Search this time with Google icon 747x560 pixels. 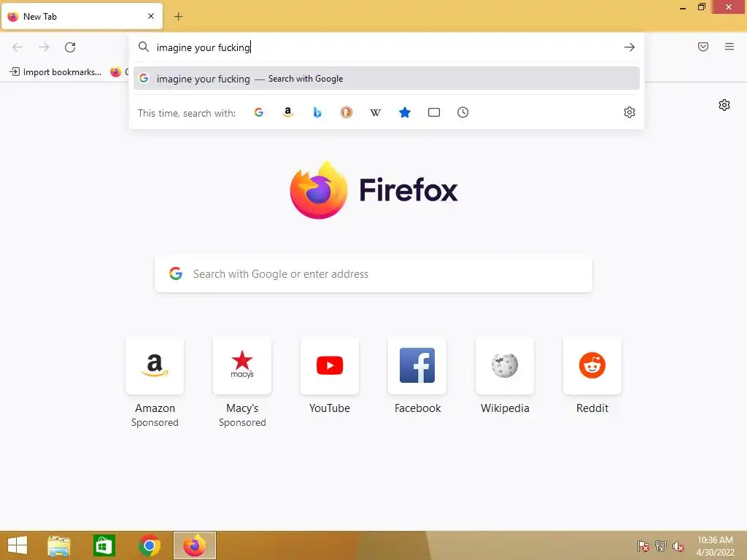tap(259, 112)
